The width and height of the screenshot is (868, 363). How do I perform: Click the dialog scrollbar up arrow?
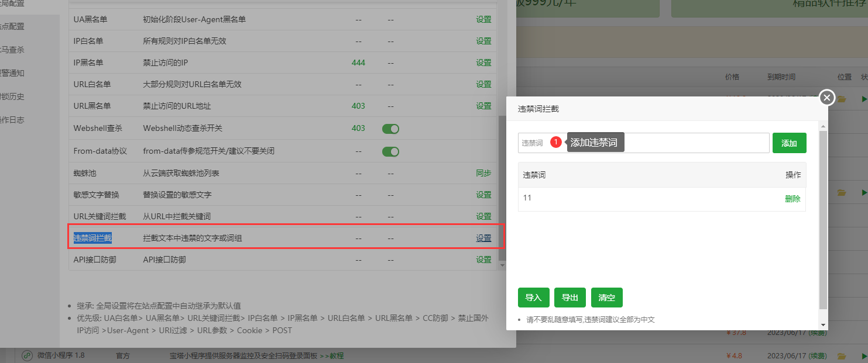click(x=823, y=126)
